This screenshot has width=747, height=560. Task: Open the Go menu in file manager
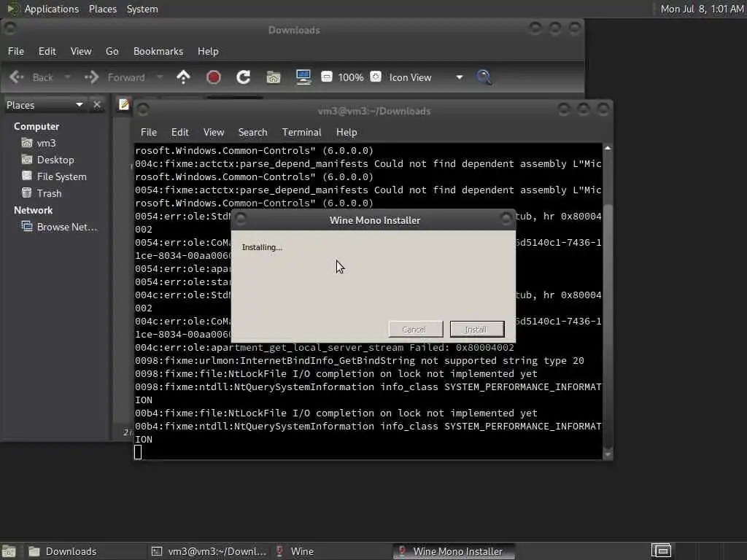(112, 52)
